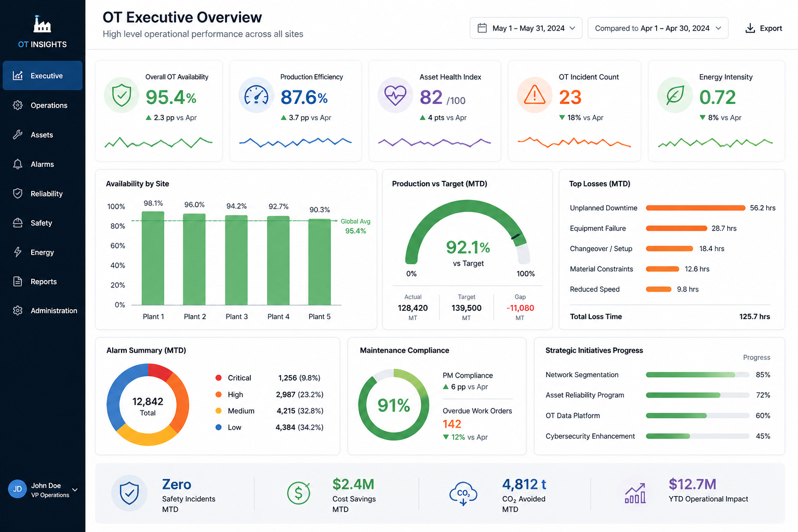Screen dimensions: 798x532
Task: Click the Asset Health Index heart icon
Action: 395,95
